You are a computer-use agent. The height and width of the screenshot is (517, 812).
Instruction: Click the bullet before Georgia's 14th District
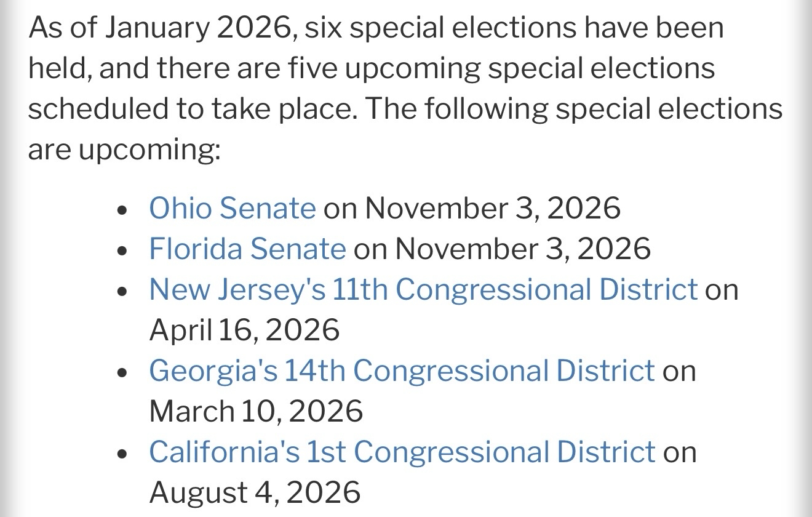tap(124, 372)
